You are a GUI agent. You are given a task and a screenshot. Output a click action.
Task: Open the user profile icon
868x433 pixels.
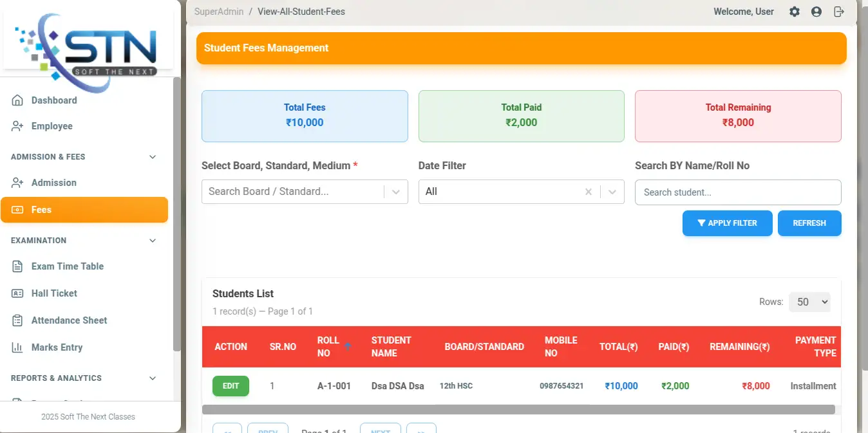[x=816, y=12]
